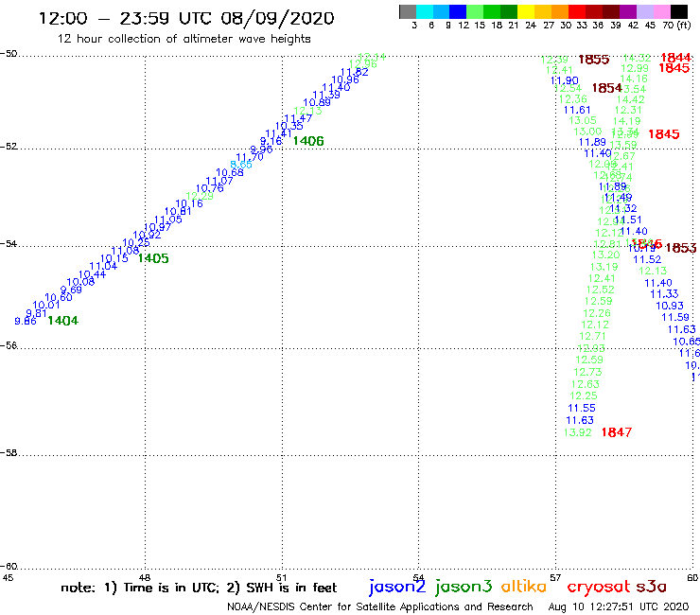The image size is (700, 615).
Task: Click the wave height value 11.82
Action: (355, 72)
